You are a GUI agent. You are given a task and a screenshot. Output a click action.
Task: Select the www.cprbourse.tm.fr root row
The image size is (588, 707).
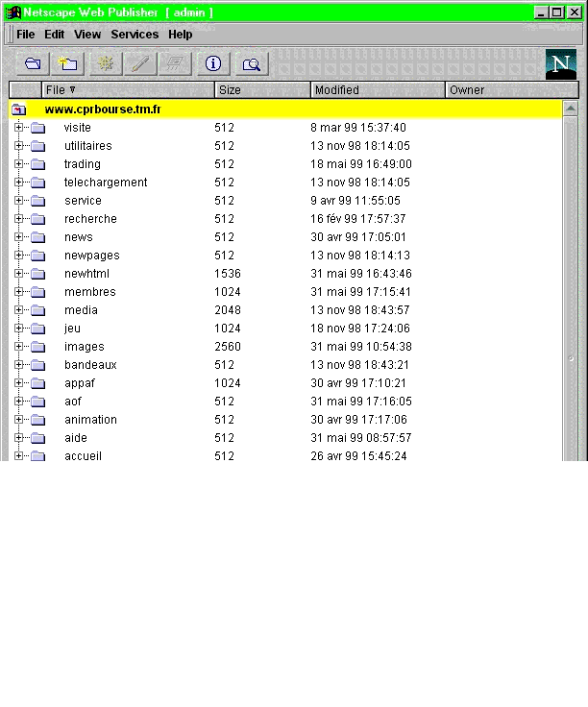click(285, 110)
